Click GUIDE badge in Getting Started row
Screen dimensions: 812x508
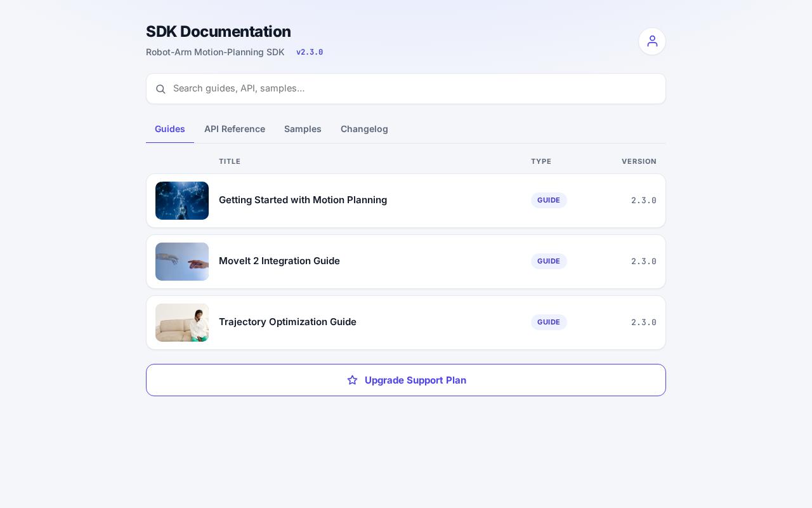(x=549, y=200)
